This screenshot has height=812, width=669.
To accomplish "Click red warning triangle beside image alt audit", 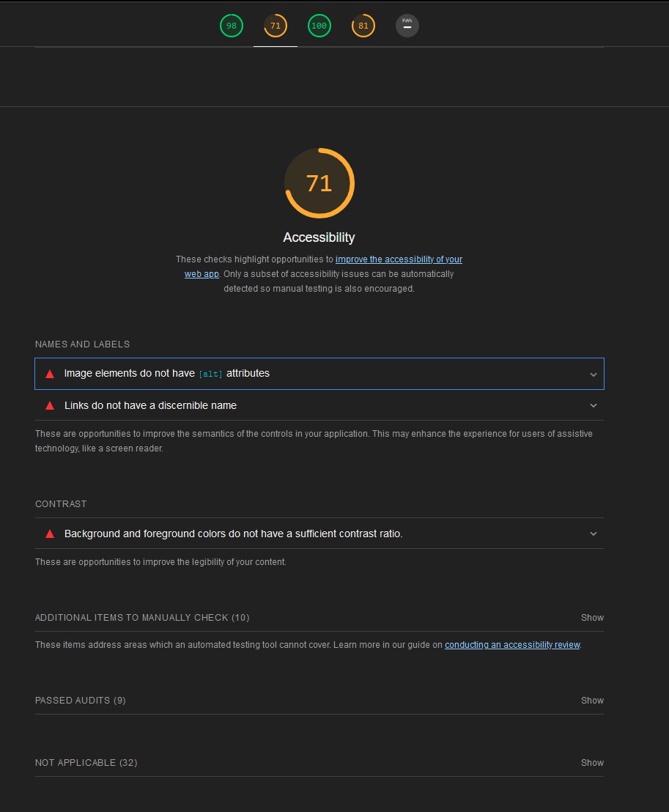I will point(50,374).
